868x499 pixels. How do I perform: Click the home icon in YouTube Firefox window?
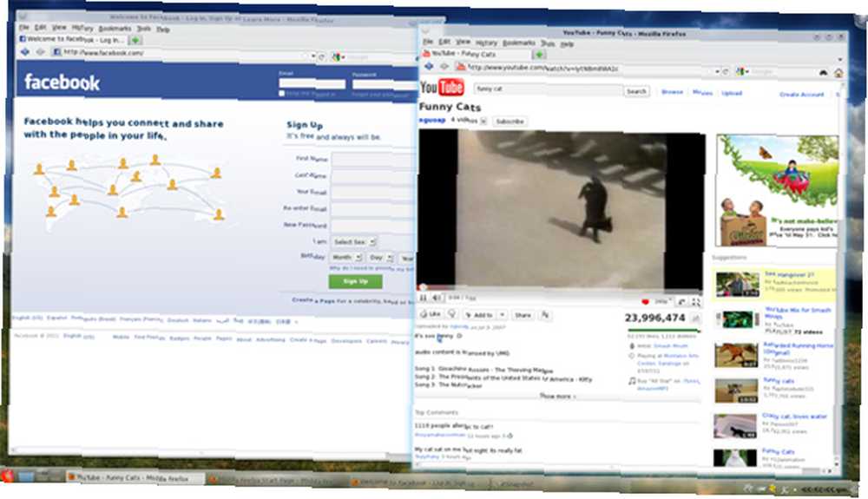tap(838, 73)
